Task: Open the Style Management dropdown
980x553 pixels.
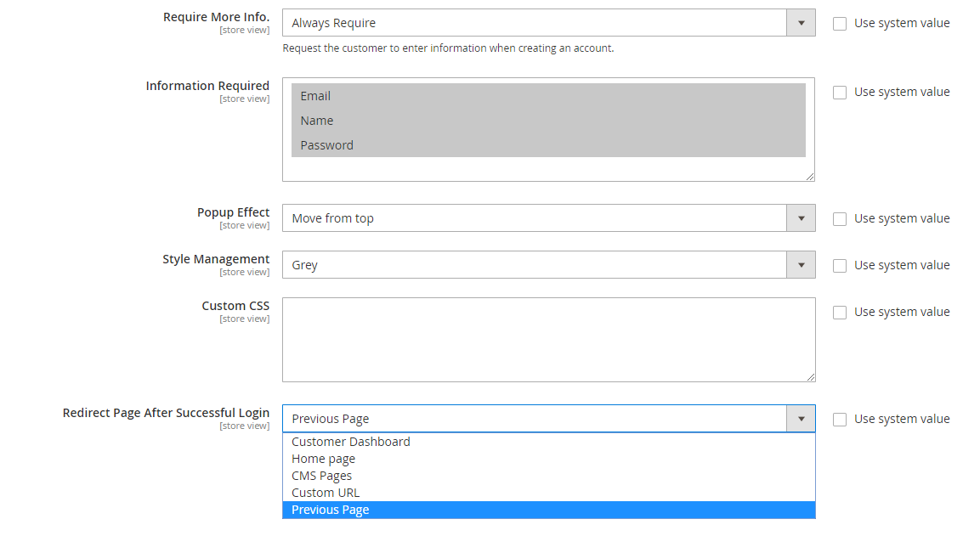Action: (548, 265)
